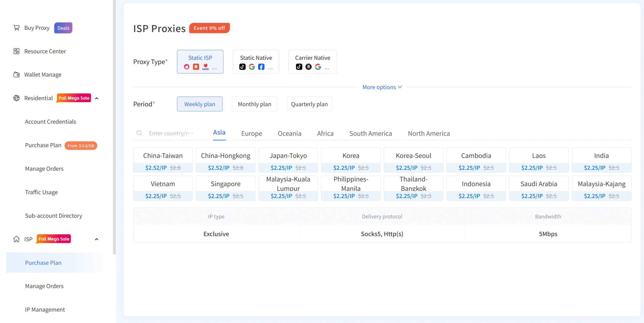The image size is (644, 323).
Task: Click the Event 9% off badge
Action: (209, 28)
